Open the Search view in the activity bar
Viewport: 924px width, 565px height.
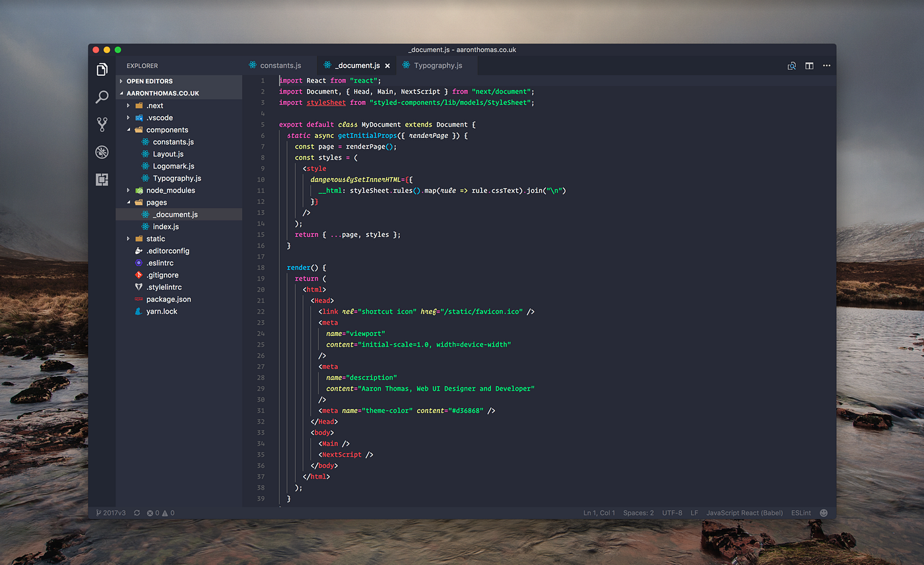tap(102, 97)
